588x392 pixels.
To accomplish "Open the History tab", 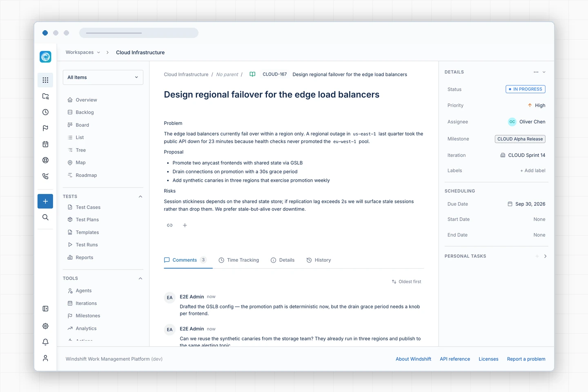I will pos(318,260).
